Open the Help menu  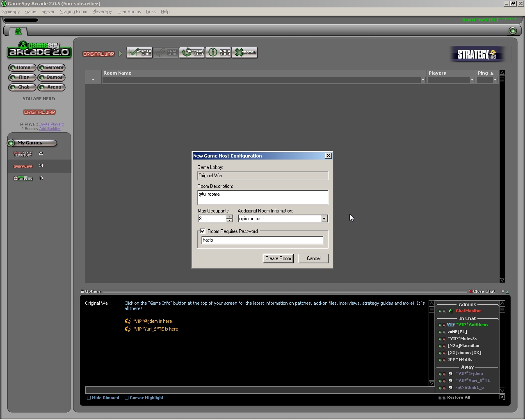165,11
